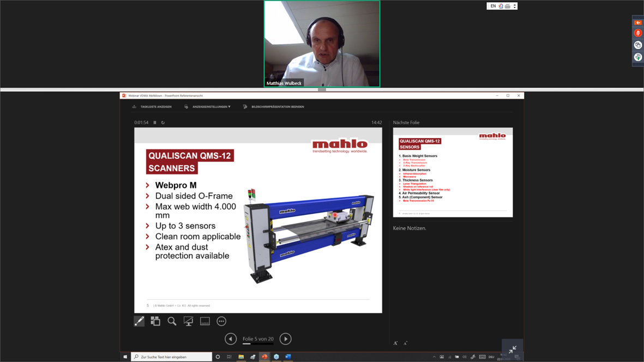Advance to the next slide
This screenshot has height=362, width=644.
pos(285,339)
